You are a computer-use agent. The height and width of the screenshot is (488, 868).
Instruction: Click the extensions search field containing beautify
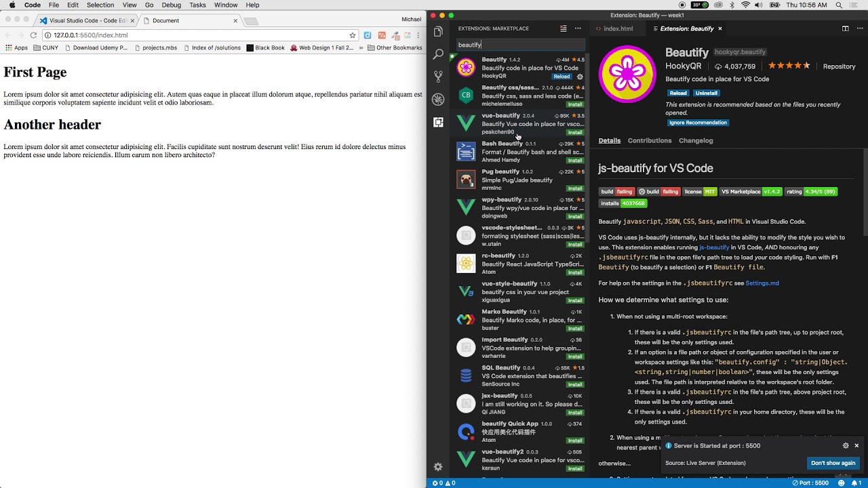click(519, 45)
